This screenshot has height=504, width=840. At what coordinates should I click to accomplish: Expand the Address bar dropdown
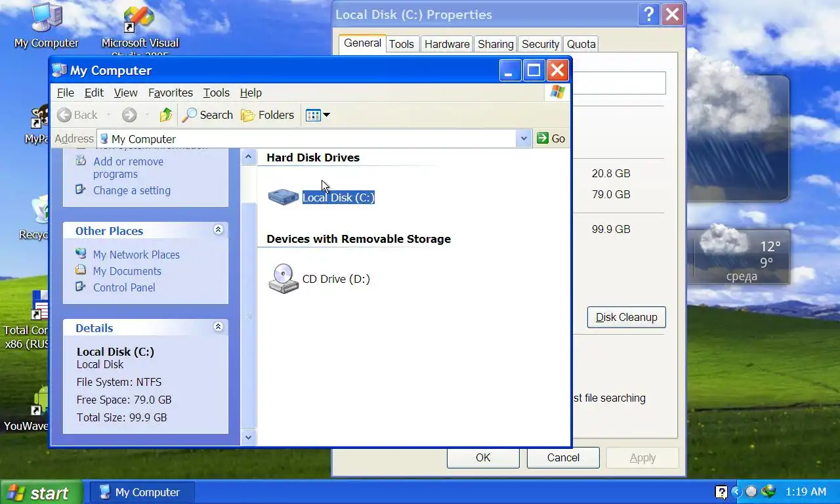(x=524, y=138)
